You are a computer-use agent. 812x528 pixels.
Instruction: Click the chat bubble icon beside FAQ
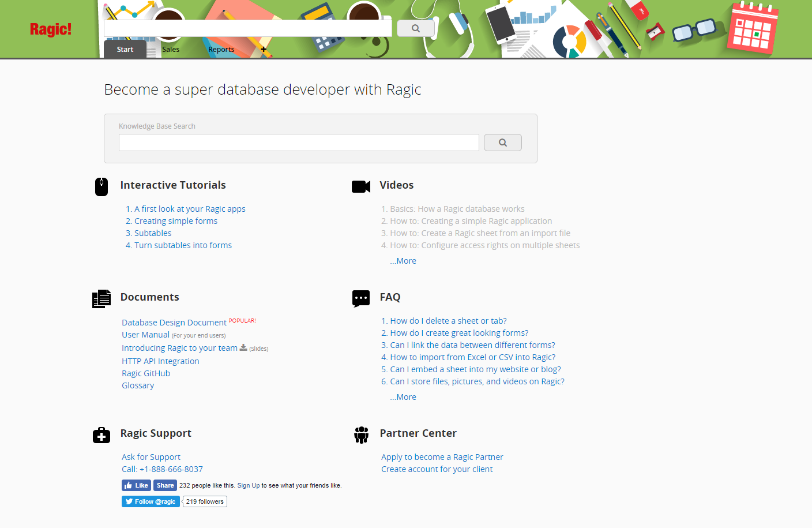click(361, 298)
